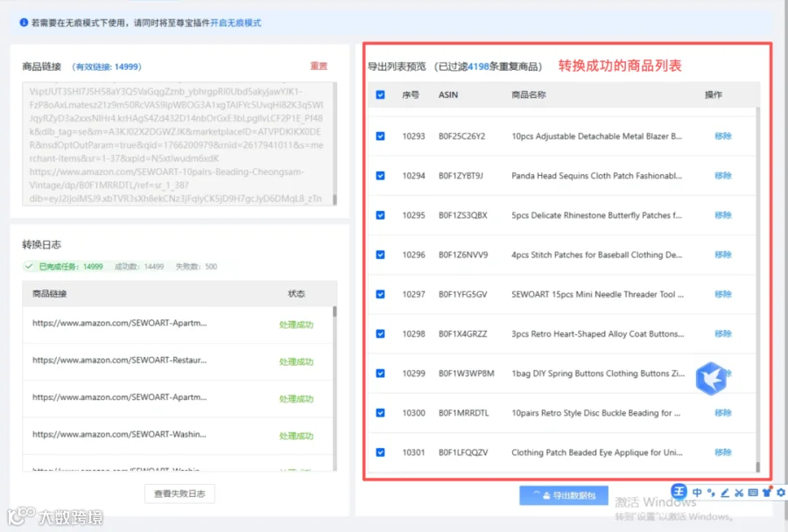Click 移除 for ASIN B0F1X4GRZZ

(722, 333)
